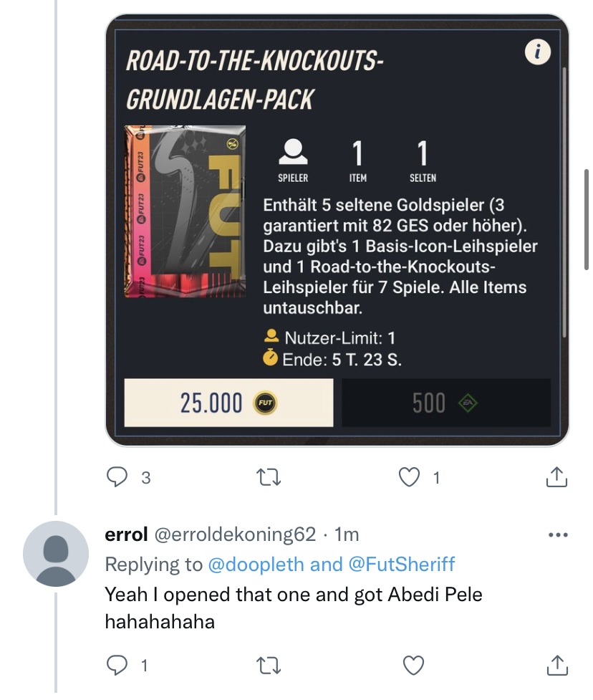Click the page scrollbar on right edge
The width and height of the screenshot is (593, 700).
(x=587, y=220)
